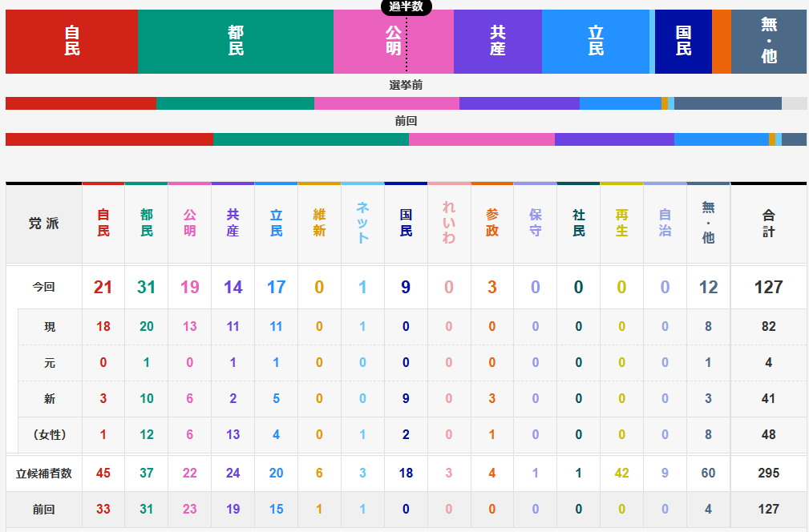Image resolution: width=809 pixels, height=532 pixels.
Task: Select the 自民 segment in the top bar
Action: 71,42
